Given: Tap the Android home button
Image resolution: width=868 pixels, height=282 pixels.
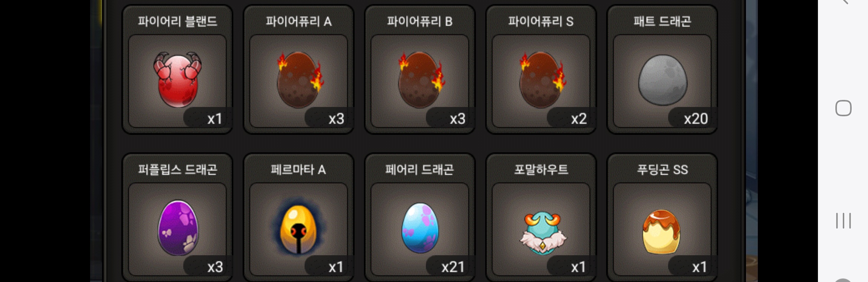Looking at the screenshot, I should [843, 108].
